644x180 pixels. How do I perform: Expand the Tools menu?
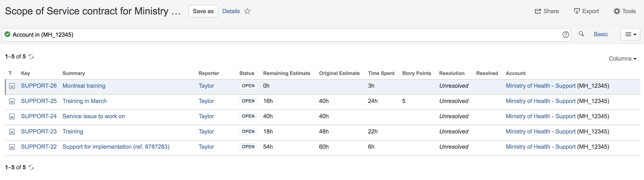pyautogui.click(x=624, y=11)
